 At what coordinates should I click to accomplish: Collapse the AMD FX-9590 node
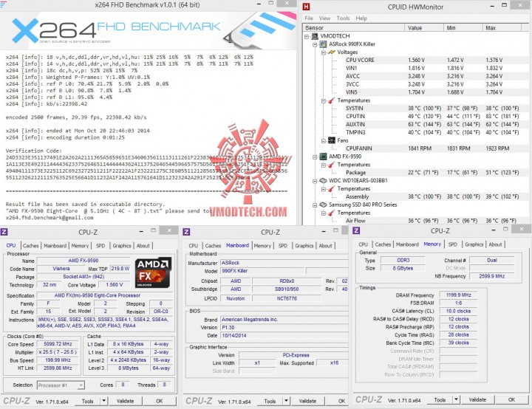(315, 157)
